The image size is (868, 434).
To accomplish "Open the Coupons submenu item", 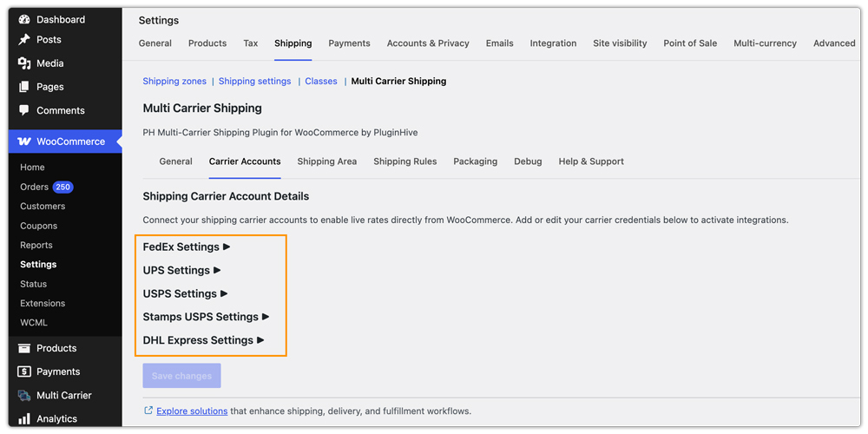I will (39, 226).
